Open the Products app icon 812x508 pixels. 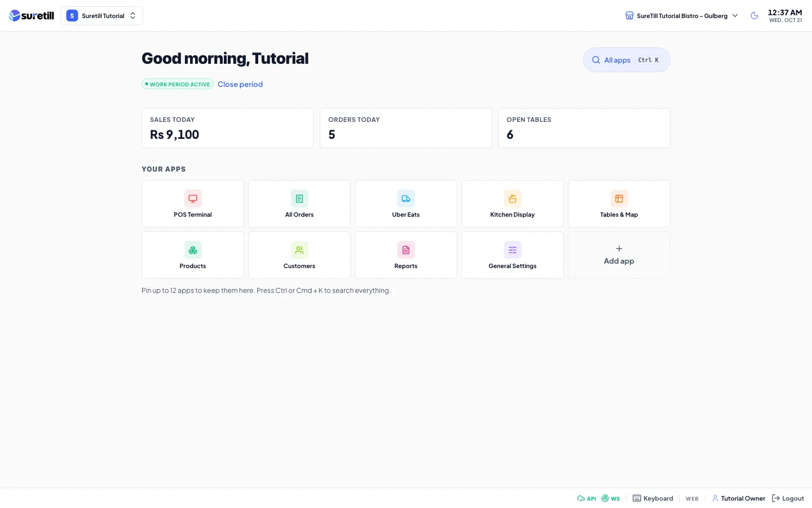coord(193,250)
